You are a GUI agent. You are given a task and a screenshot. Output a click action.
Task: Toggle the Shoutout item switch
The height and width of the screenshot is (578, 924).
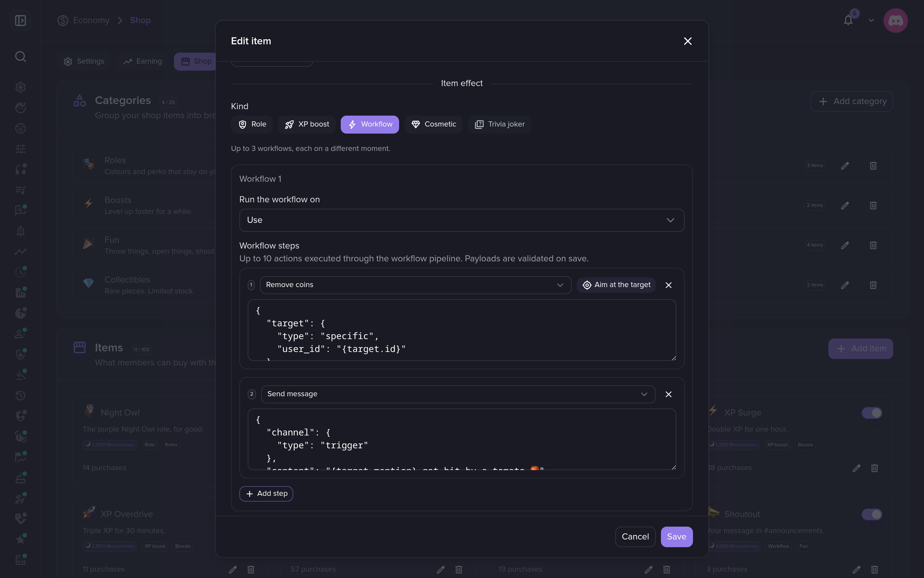(872, 514)
